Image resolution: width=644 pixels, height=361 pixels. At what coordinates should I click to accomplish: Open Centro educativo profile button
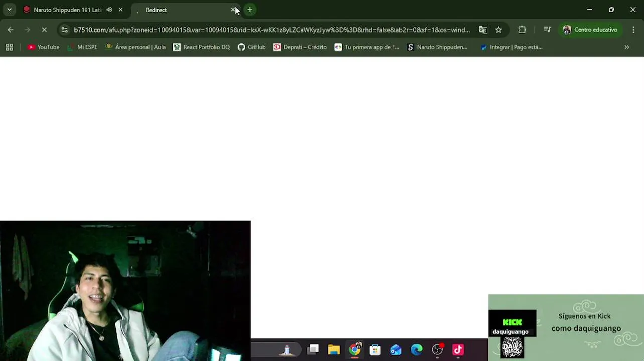tap(590, 30)
